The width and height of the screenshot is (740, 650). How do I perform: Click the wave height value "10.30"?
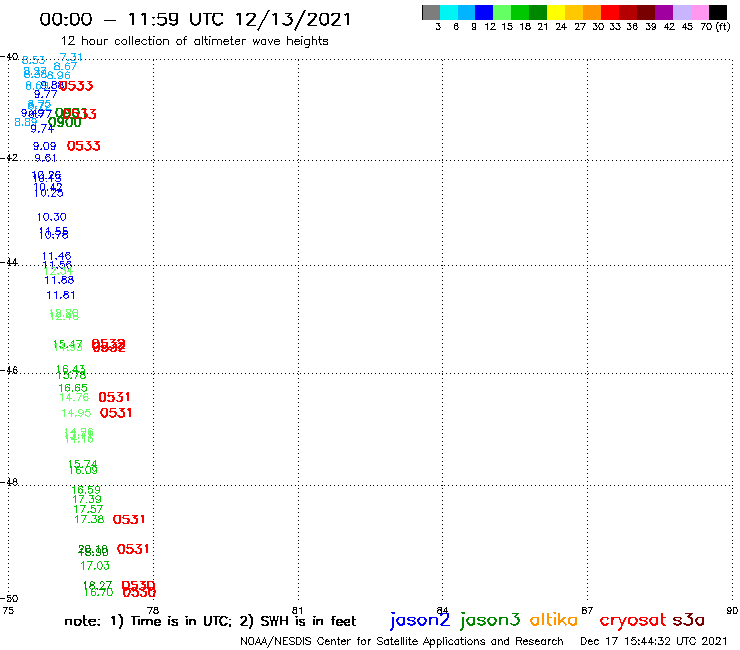(x=51, y=217)
